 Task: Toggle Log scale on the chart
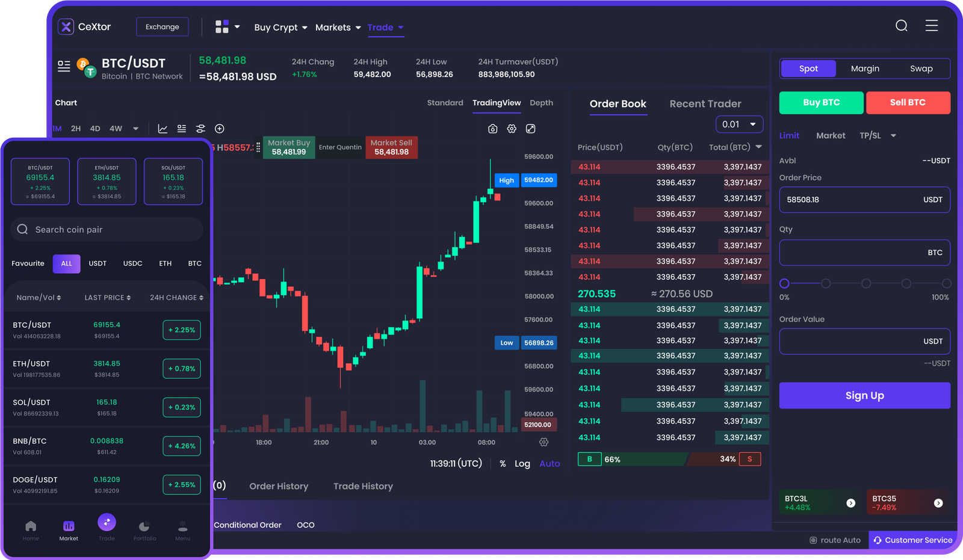(522, 464)
